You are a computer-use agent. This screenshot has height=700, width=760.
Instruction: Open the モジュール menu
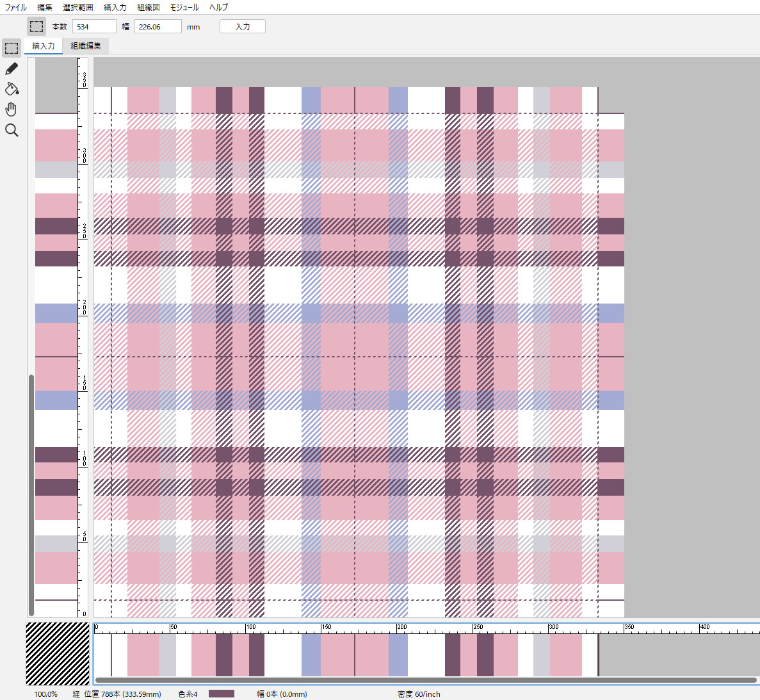[184, 8]
